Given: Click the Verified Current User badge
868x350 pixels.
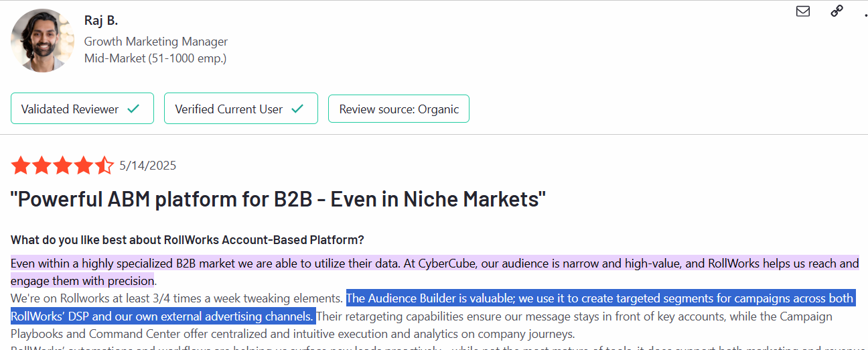Looking at the screenshot, I should 241,109.
